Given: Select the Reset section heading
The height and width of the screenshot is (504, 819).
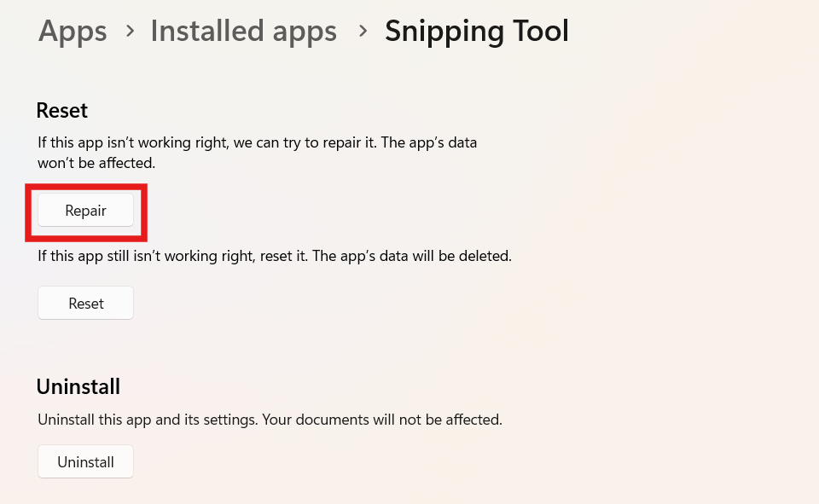Looking at the screenshot, I should pos(61,110).
